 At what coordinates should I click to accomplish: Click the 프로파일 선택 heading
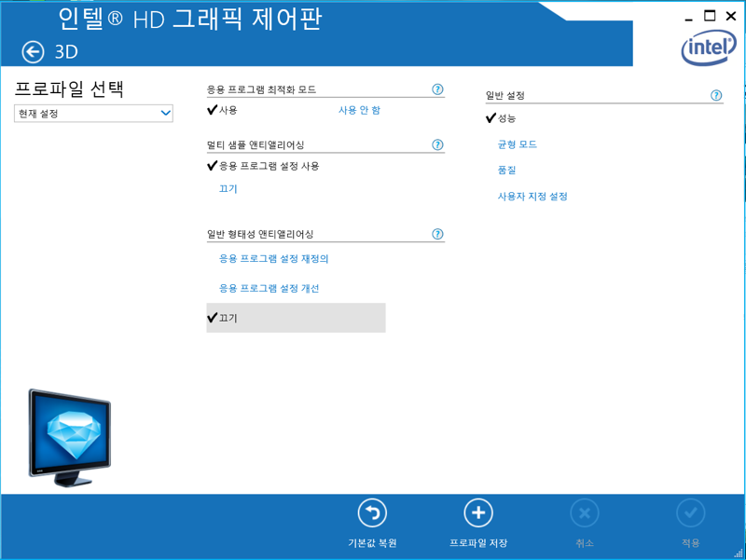(69, 89)
